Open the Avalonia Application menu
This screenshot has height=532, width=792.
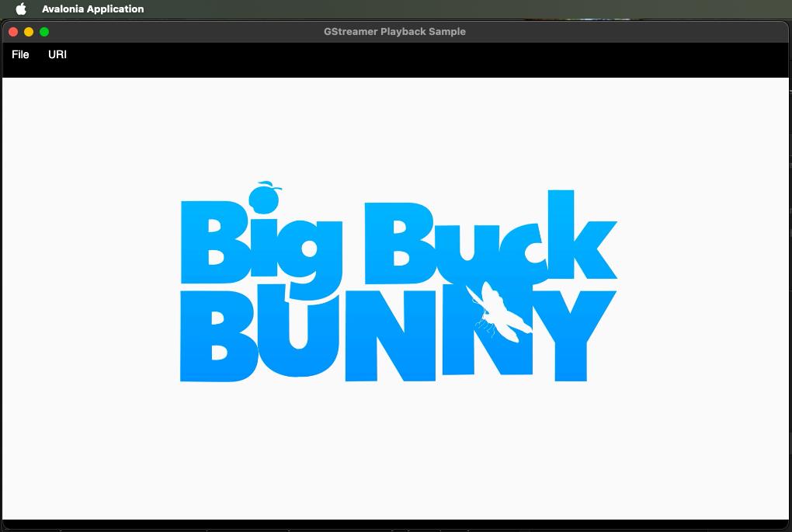[x=92, y=9]
